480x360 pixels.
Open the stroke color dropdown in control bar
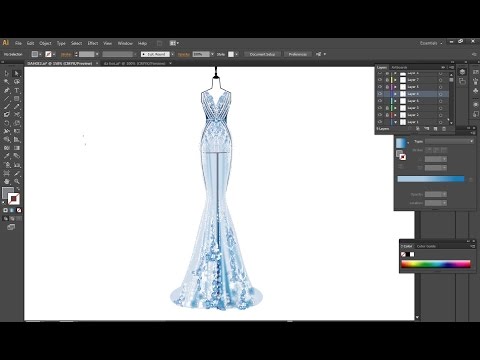pos(54,54)
